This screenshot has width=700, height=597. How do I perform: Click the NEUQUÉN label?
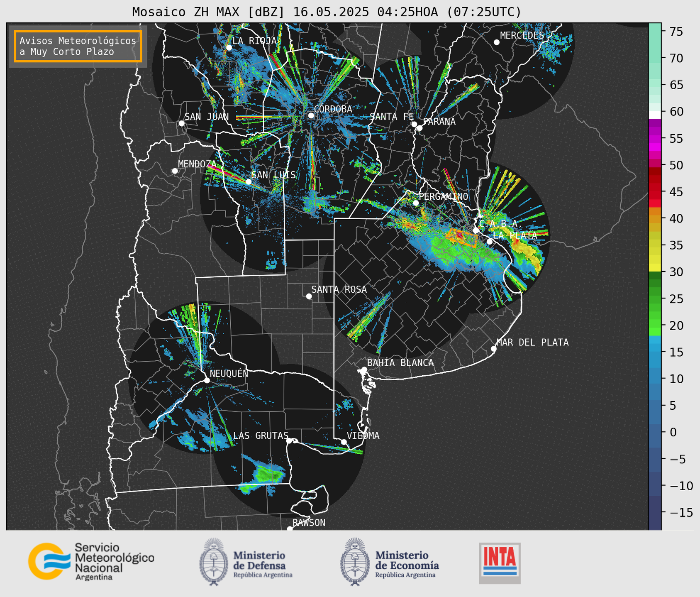(229, 373)
